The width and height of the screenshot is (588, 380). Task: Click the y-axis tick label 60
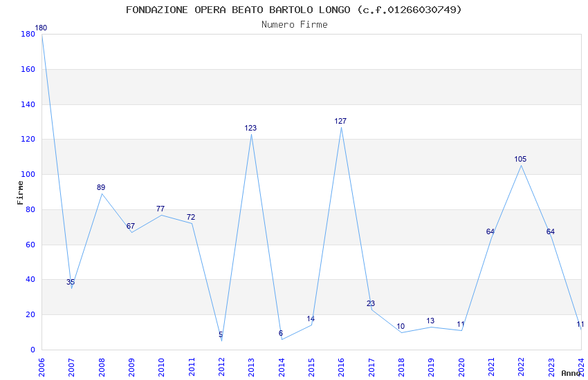(30, 245)
